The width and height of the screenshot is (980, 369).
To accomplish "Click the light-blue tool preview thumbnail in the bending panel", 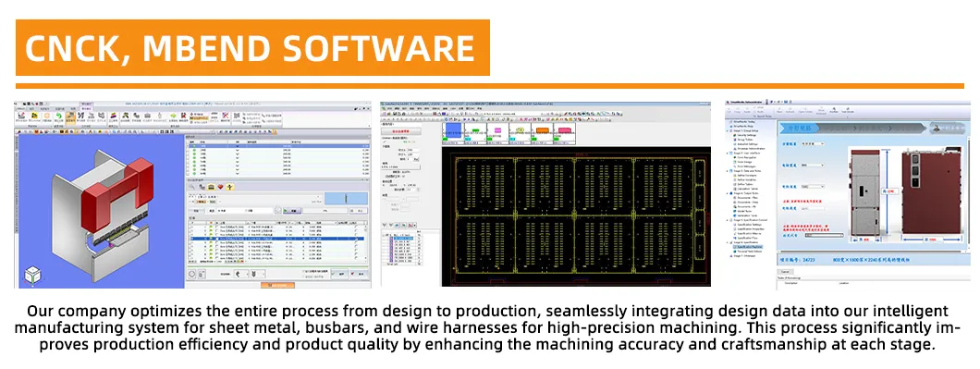I will tap(347, 198).
